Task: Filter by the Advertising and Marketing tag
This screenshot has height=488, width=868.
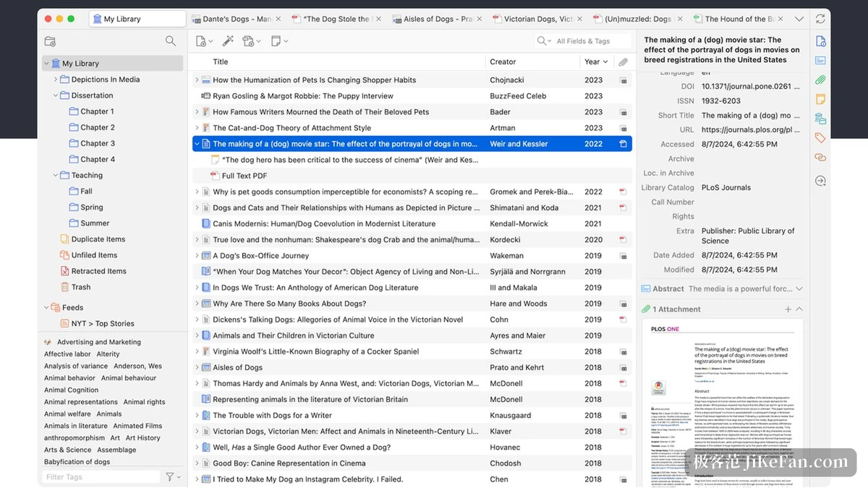Action: tap(99, 342)
